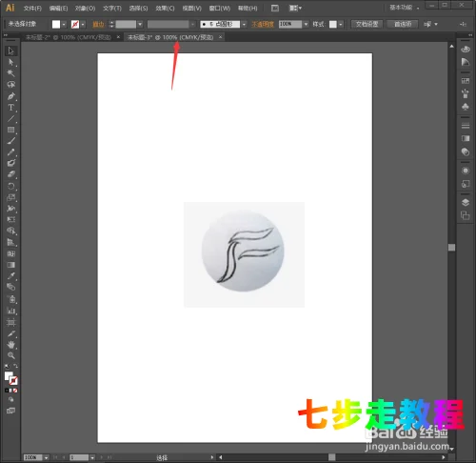Open the 对象(O) menu

tap(85, 9)
